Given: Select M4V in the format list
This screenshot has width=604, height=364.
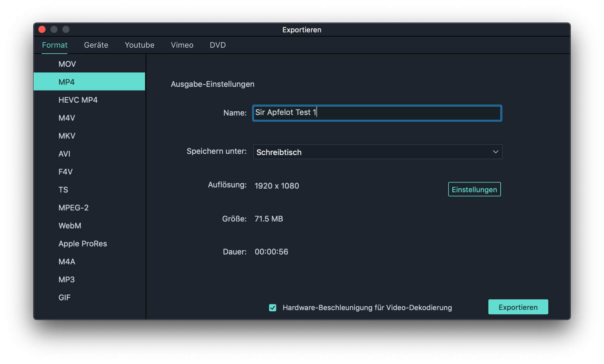Looking at the screenshot, I should 89,118.
